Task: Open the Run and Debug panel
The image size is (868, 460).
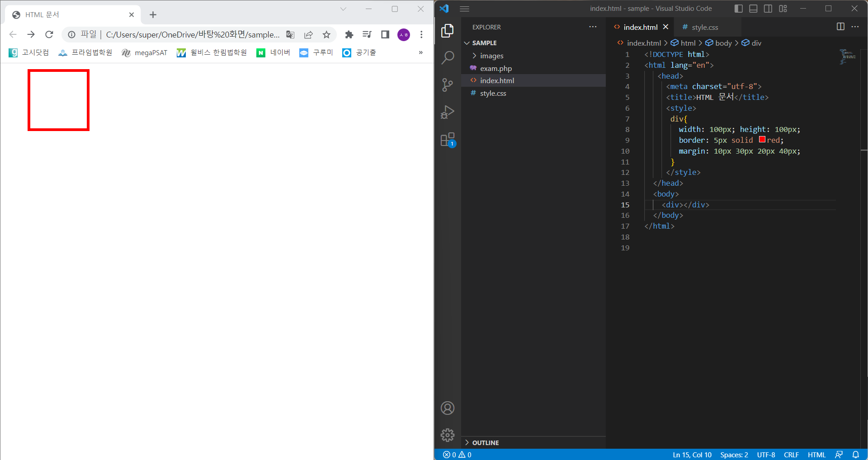Action: (447, 112)
